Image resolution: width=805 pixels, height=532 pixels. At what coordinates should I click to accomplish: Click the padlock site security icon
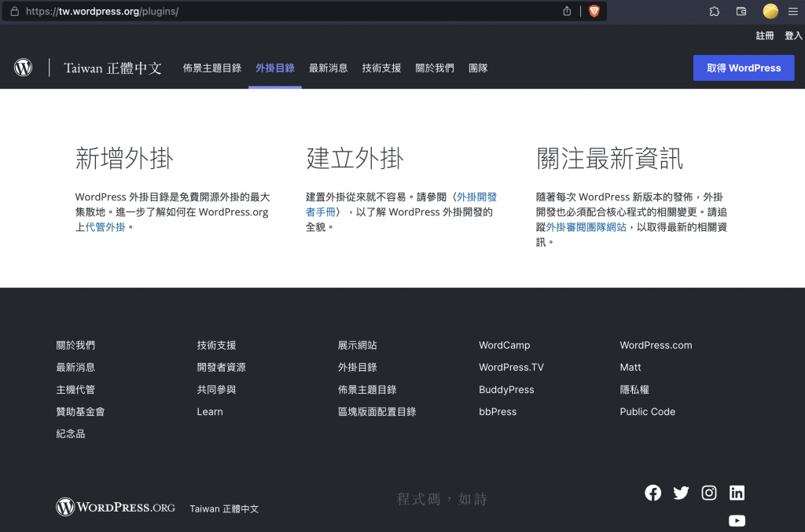click(15, 11)
